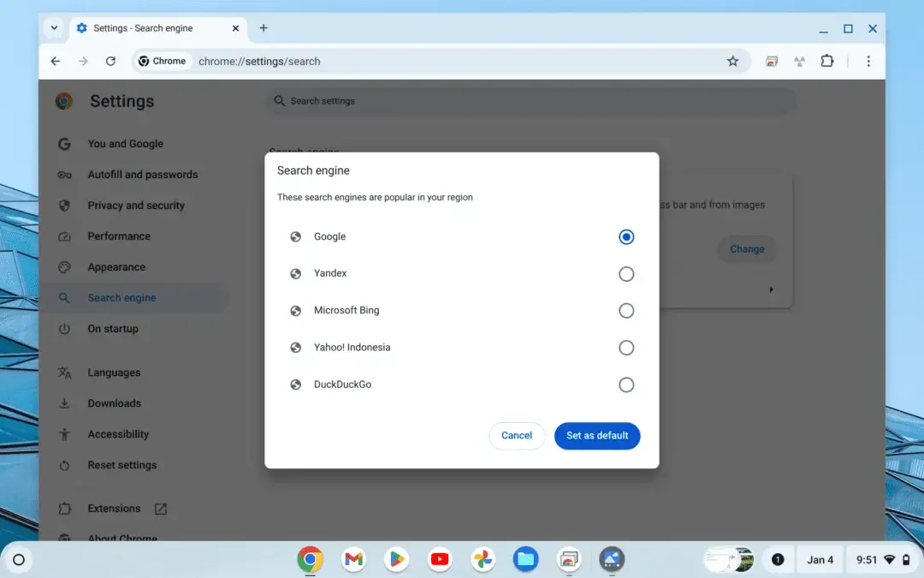924x578 pixels.
Task: Pick the Yahoo! Indonesia radio option
Action: (625, 348)
